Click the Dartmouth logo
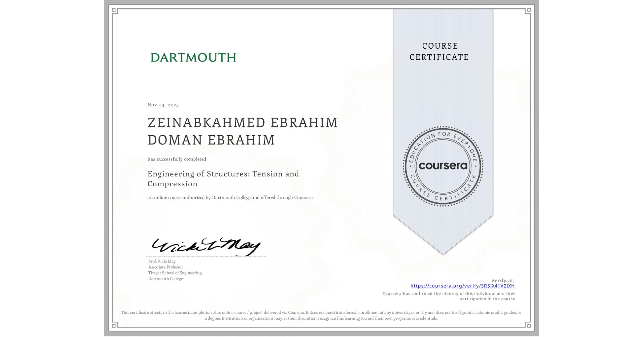 [x=193, y=57]
